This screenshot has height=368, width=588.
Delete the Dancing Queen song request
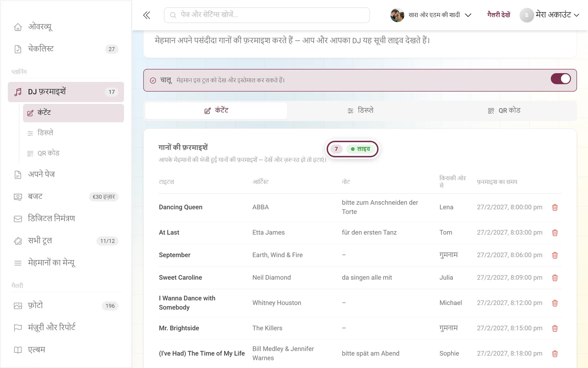(x=555, y=207)
